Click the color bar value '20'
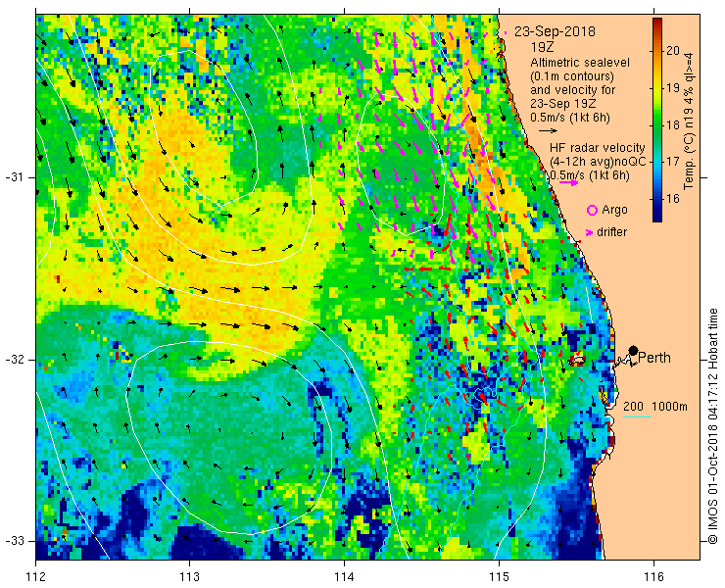The image size is (725, 588). (x=673, y=51)
